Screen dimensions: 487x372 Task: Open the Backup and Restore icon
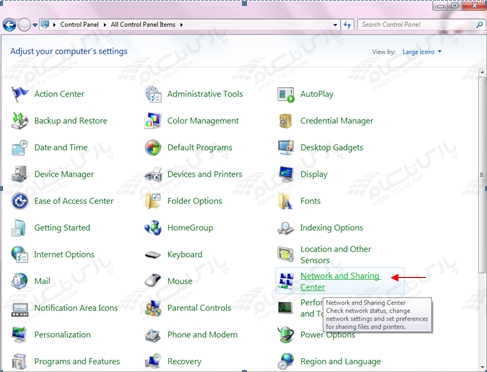(20, 121)
